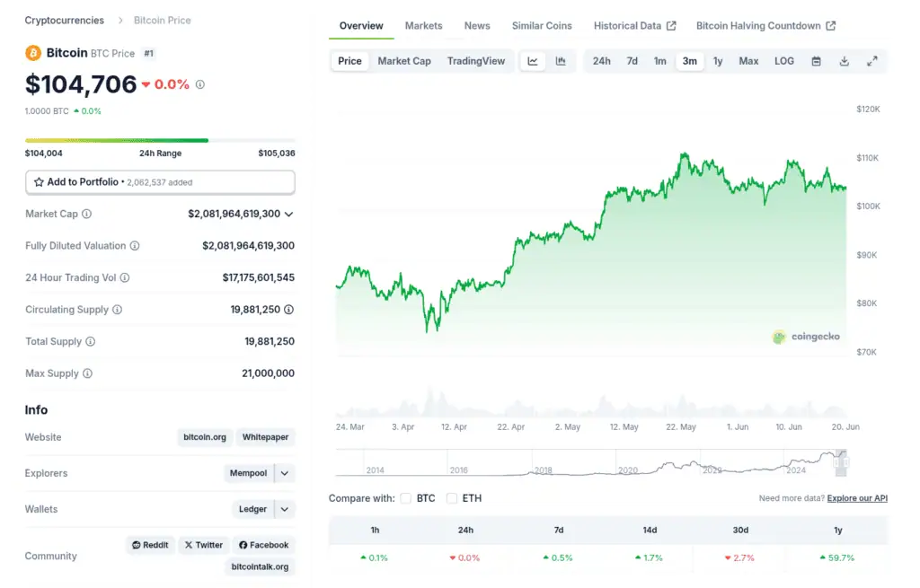Click the star icon in Add to Portfolio
Screen dimensions: 920x588
[39, 182]
